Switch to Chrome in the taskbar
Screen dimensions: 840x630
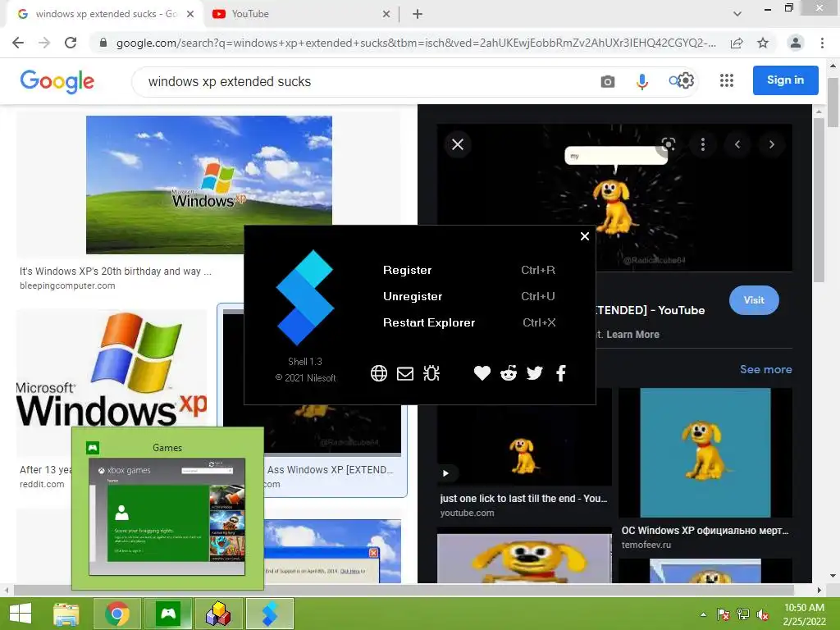pyautogui.click(x=117, y=614)
